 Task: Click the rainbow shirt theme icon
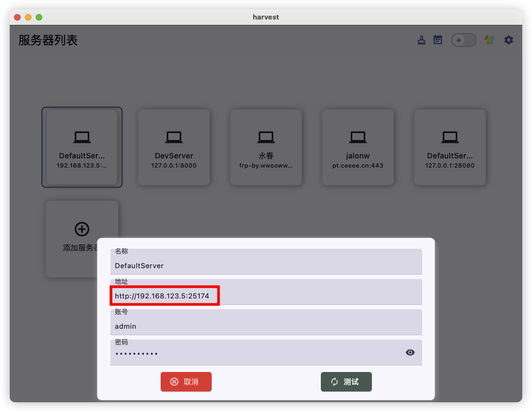point(489,40)
